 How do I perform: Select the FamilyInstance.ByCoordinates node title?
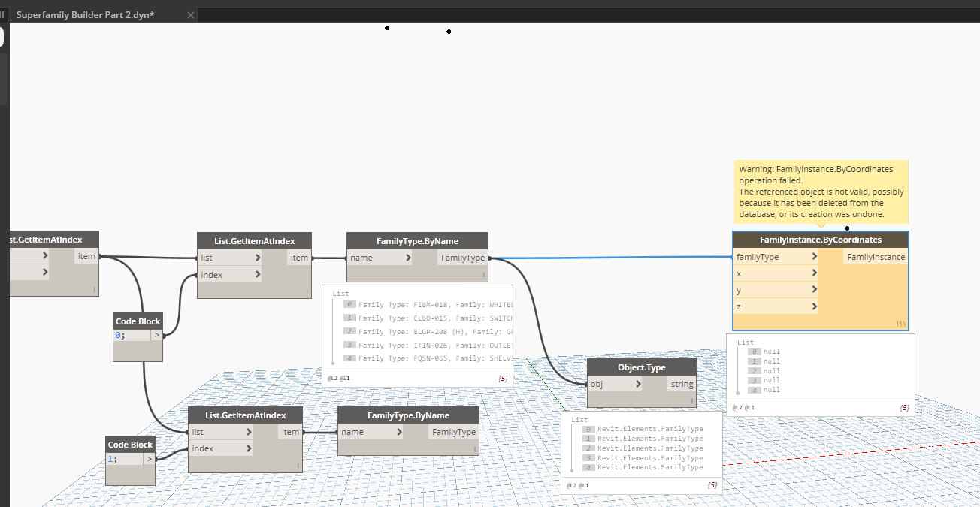click(821, 240)
